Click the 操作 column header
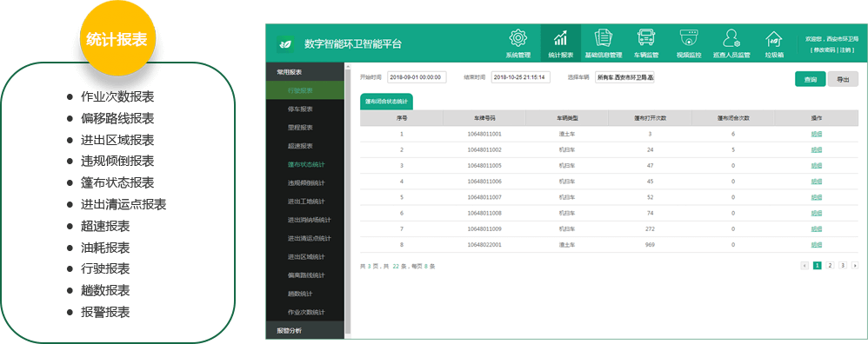 [x=817, y=118]
